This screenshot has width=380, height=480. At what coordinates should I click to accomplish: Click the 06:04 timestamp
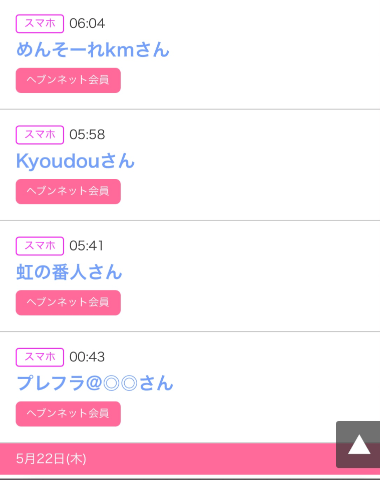point(87,23)
